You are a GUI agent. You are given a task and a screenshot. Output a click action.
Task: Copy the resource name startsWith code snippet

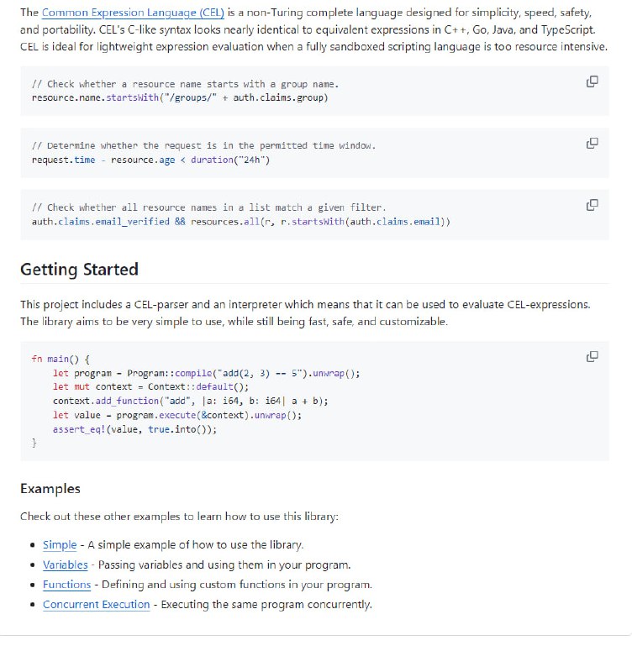592,81
